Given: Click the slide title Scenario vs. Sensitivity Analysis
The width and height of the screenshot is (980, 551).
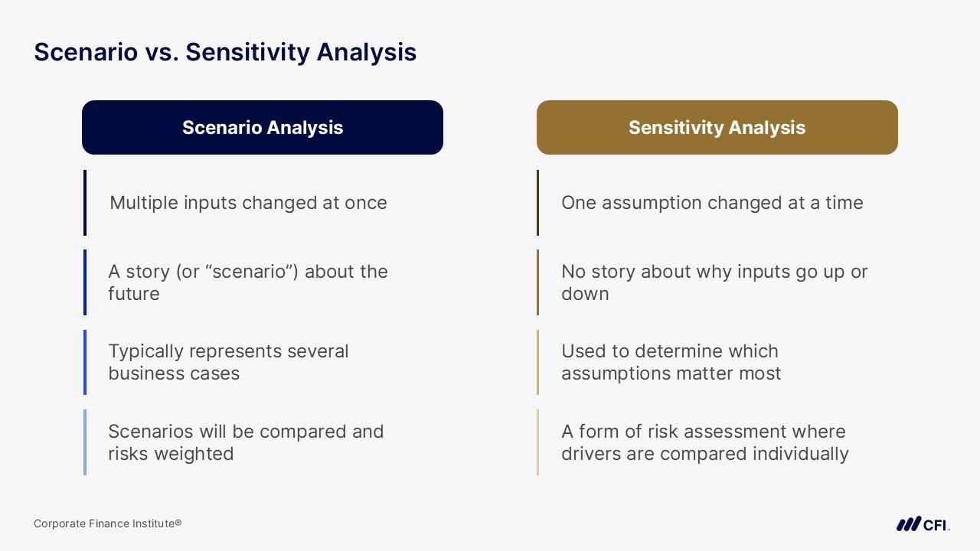Looking at the screenshot, I should 225,52.
